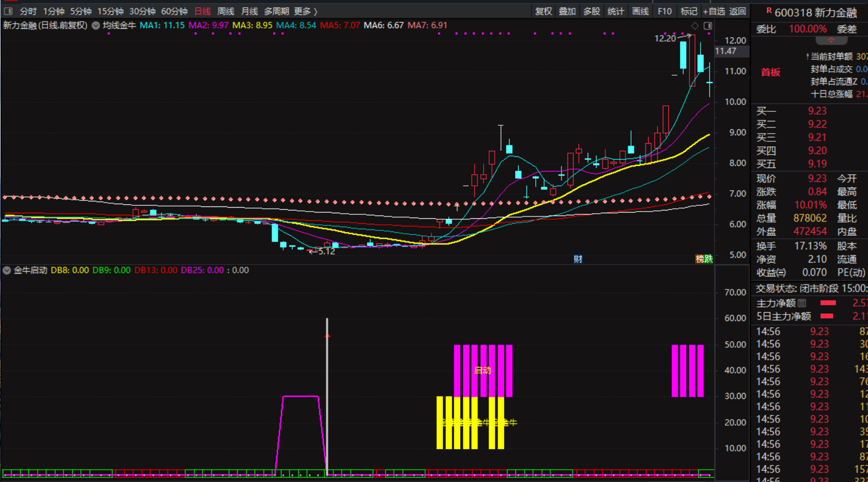Add stock via +自选 button

(x=714, y=11)
